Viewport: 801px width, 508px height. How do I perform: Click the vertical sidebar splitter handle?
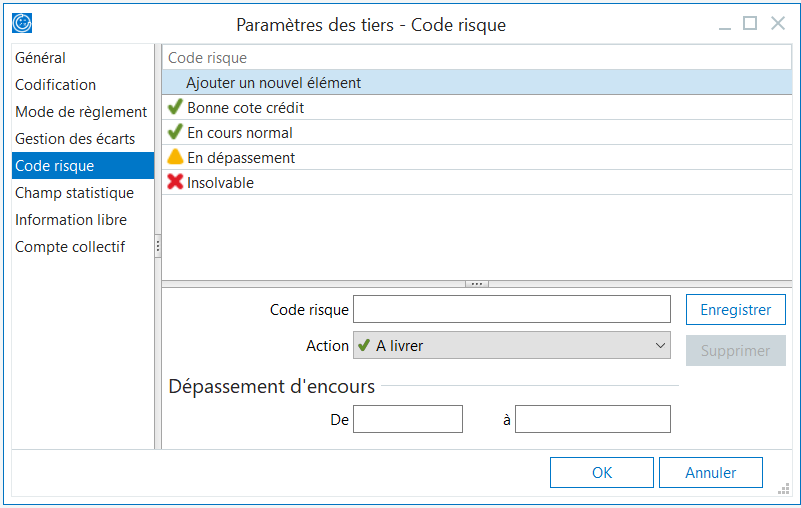tap(158, 247)
